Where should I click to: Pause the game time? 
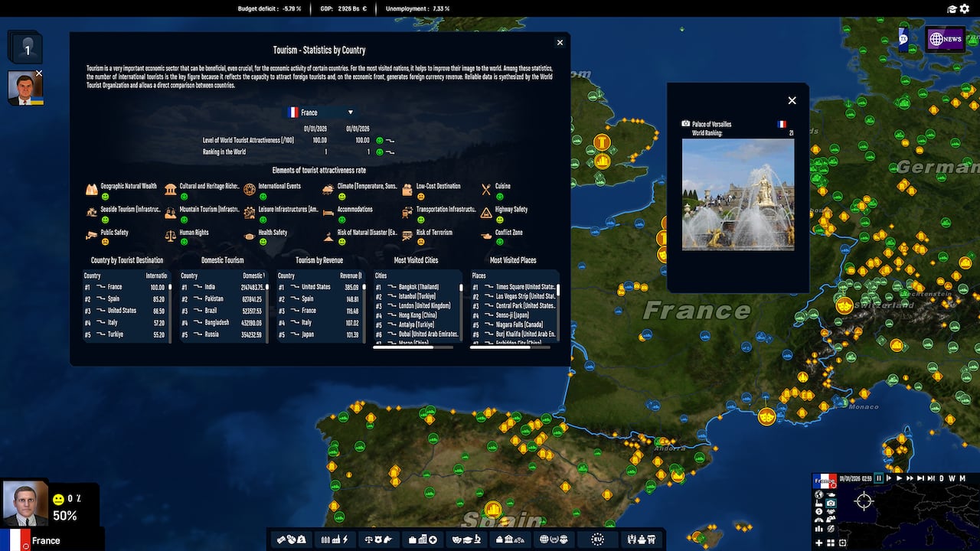coord(879,478)
